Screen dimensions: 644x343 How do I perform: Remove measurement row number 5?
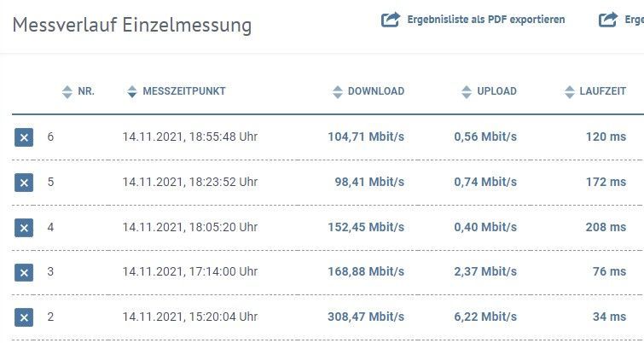coord(24,182)
